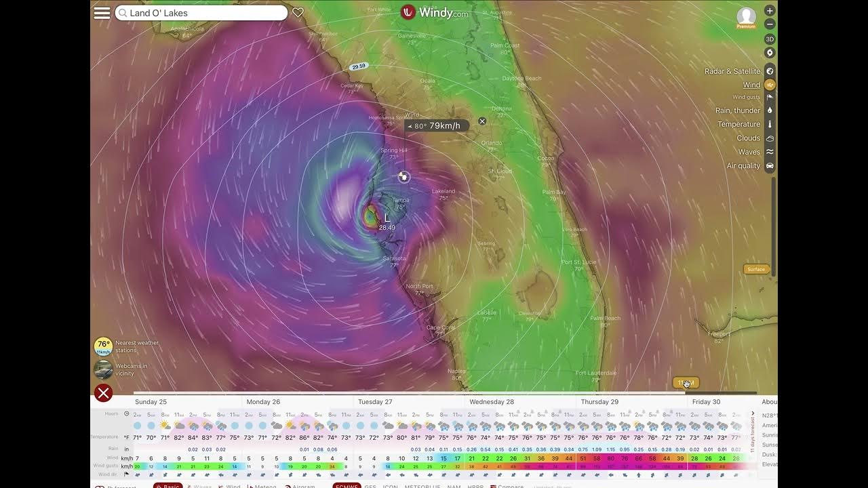This screenshot has height=488, width=868.
Task: Expand the 11 days forecast arrow
Action: 753,413
